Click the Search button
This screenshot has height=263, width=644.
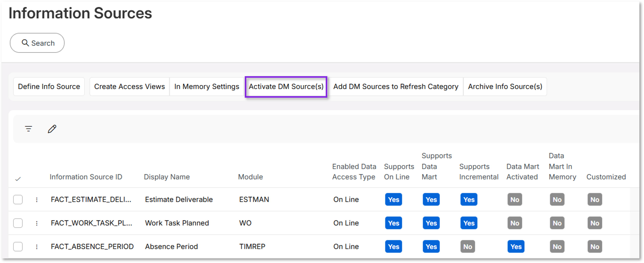[37, 43]
